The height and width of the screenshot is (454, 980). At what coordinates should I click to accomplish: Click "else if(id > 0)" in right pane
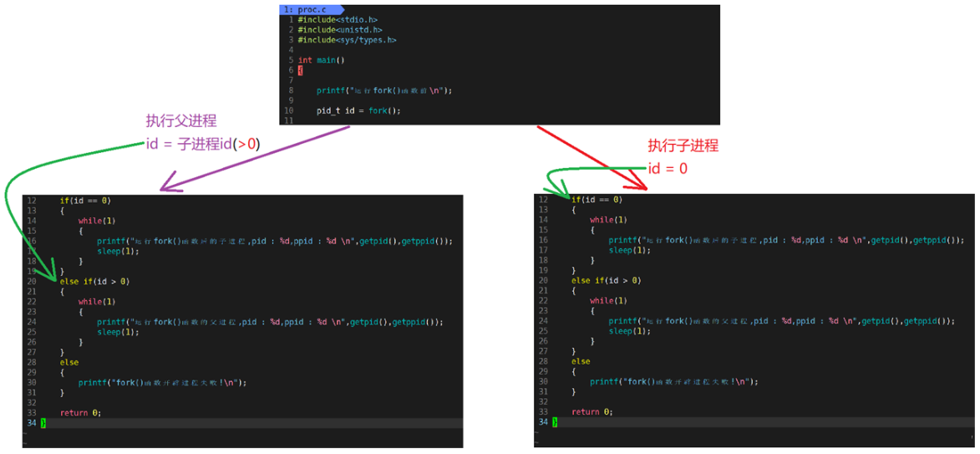[607, 280]
